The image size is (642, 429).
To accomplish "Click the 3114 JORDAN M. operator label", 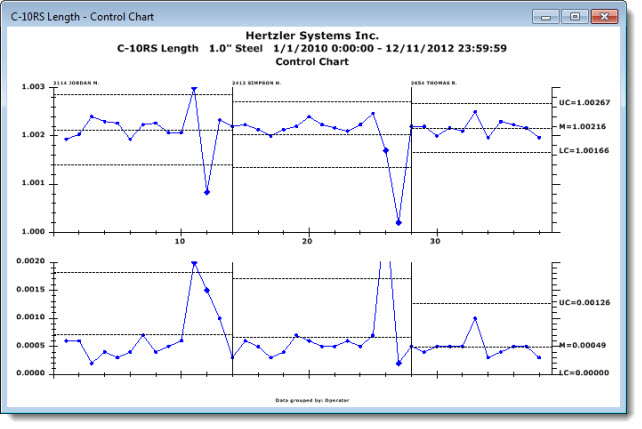I will (77, 83).
